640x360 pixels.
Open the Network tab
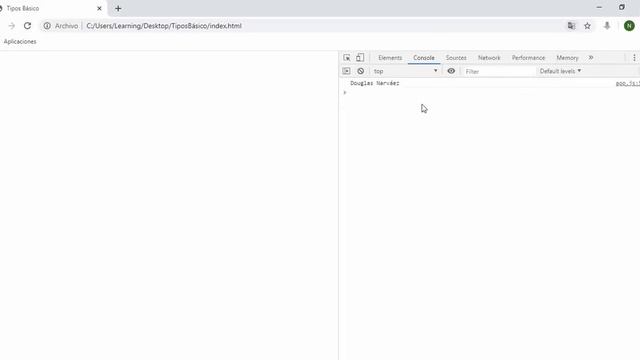click(x=489, y=58)
